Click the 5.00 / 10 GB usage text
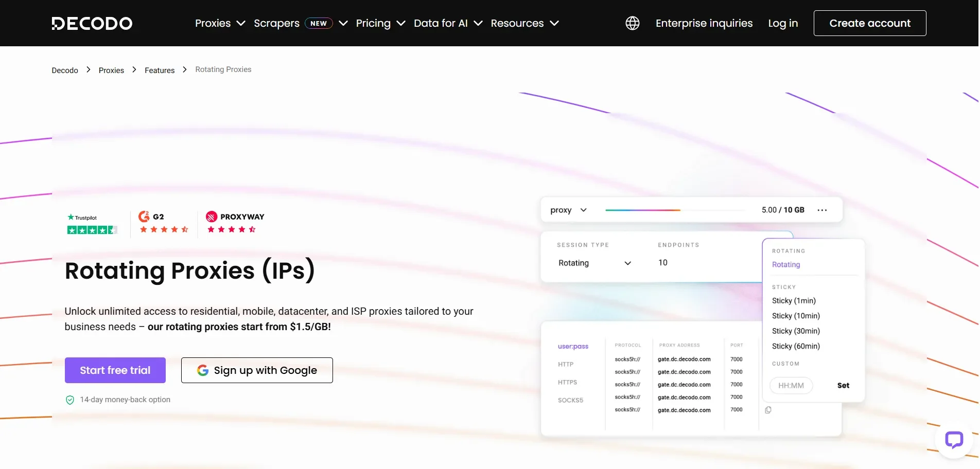Screen dimensions: 980x469 [x=783, y=210]
